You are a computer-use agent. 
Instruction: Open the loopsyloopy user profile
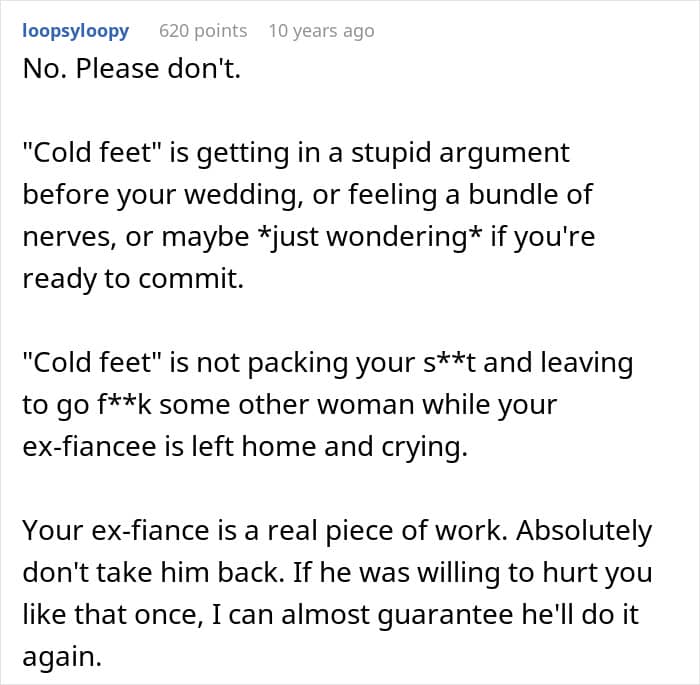point(75,31)
